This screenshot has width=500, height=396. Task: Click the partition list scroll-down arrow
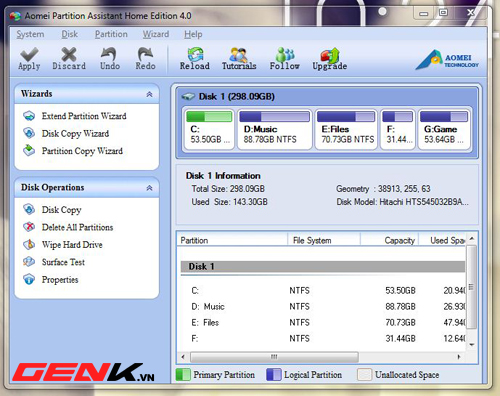click(472, 345)
